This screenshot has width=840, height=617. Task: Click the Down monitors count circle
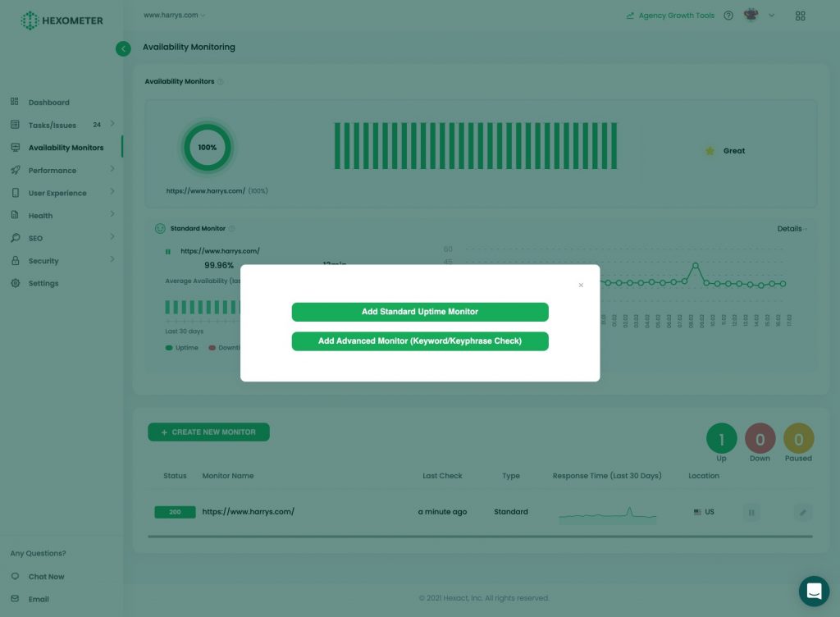pyautogui.click(x=760, y=439)
